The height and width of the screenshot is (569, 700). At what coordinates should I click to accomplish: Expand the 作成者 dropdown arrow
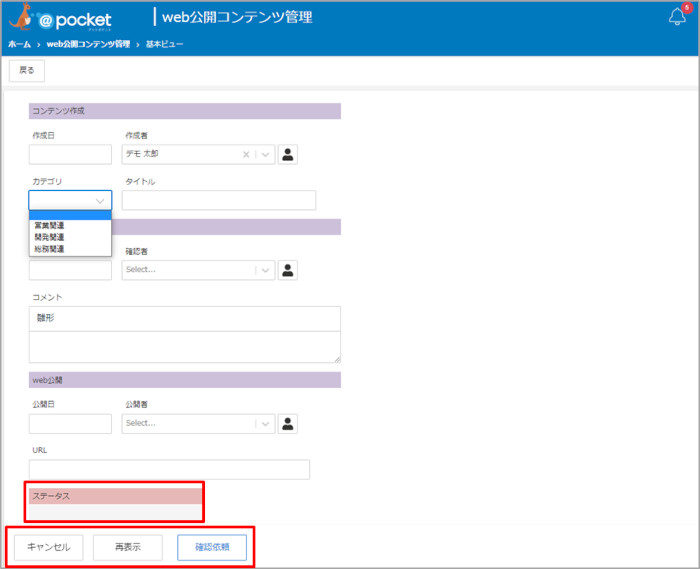pos(265,154)
